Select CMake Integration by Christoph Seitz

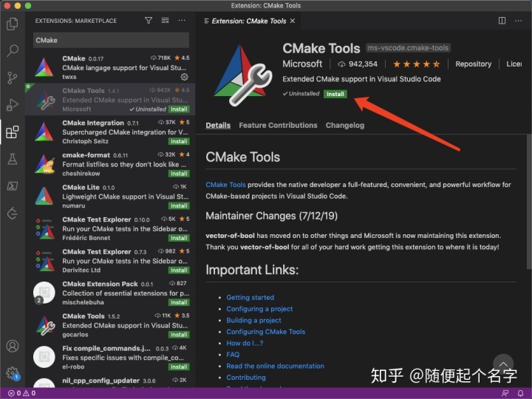111,132
